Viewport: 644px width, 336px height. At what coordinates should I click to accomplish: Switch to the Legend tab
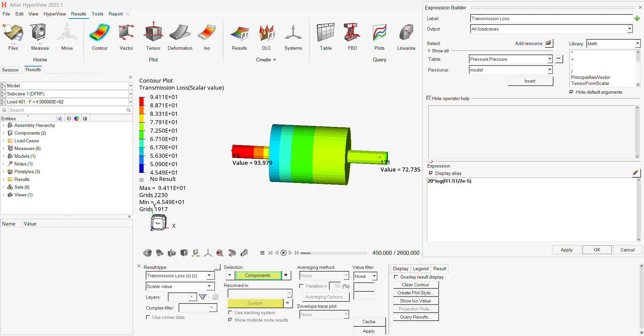click(420, 269)
